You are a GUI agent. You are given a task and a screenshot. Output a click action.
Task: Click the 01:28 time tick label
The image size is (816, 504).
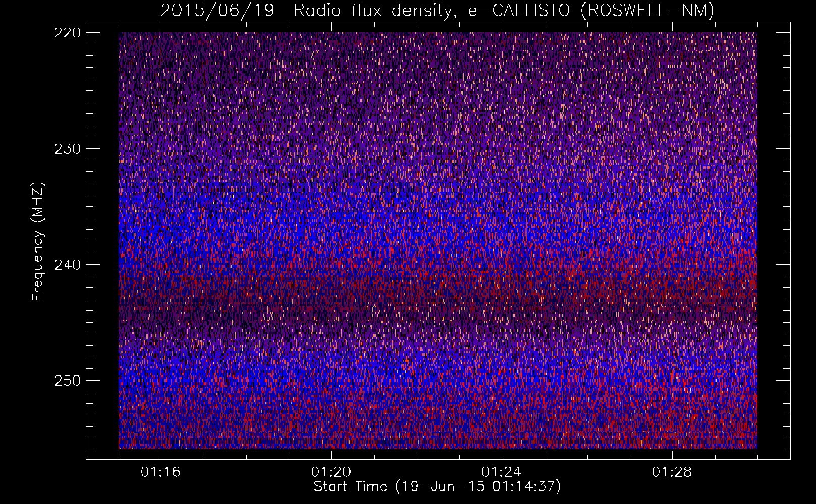point(672,472)
